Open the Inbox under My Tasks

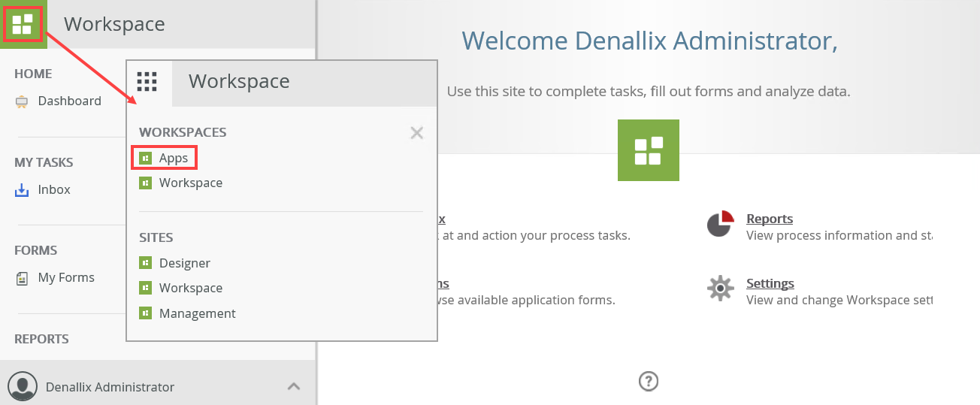[54, 189]
